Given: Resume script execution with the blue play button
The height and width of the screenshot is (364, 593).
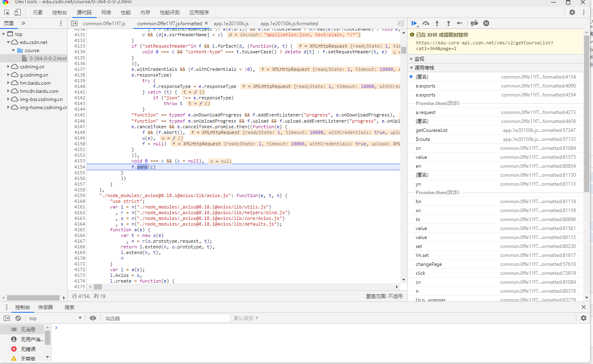Looking at the screenshot, I should [414, 23].
